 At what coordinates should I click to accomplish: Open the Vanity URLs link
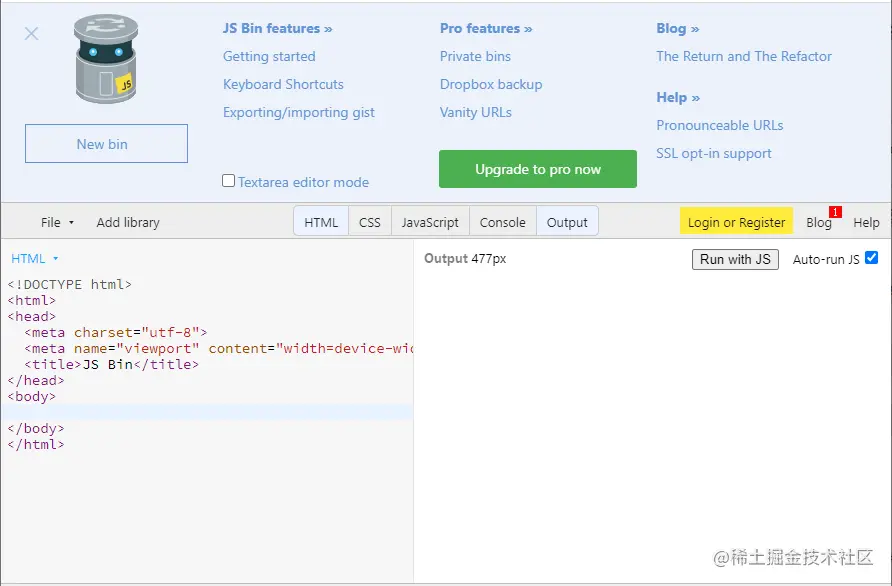point(476,112)
